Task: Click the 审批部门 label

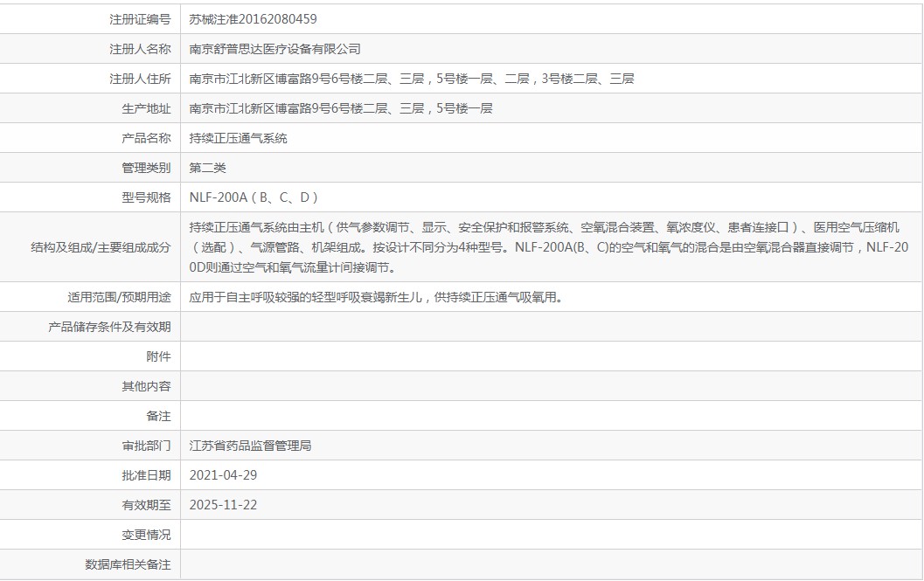Action: pyautogui.click(x=146, y=446)
